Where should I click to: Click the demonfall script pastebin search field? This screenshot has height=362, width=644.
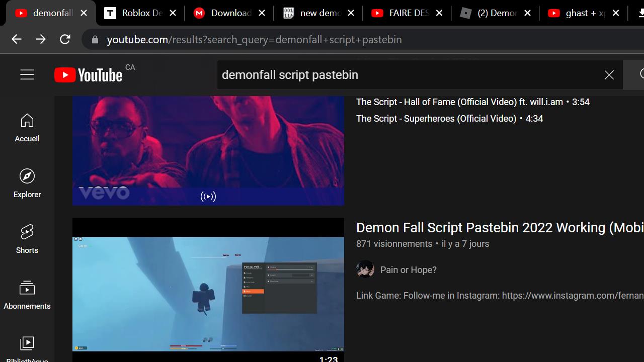click(x=408, y=75)
